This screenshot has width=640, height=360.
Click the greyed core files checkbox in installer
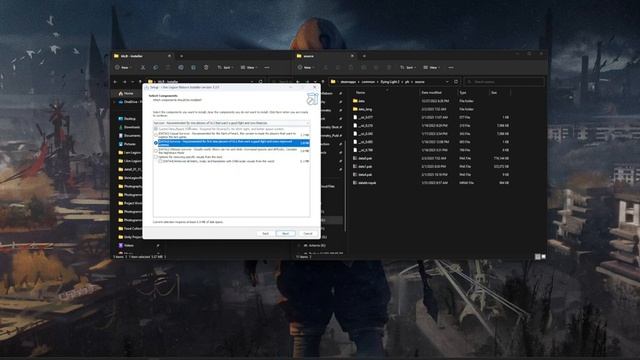(156, 129)
